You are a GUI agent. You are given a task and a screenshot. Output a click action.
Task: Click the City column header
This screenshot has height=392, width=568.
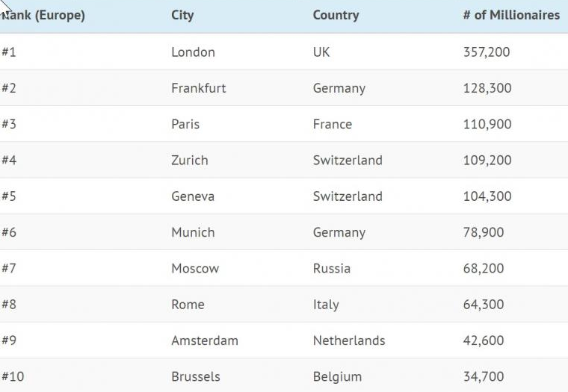click(x=182, y=16)
